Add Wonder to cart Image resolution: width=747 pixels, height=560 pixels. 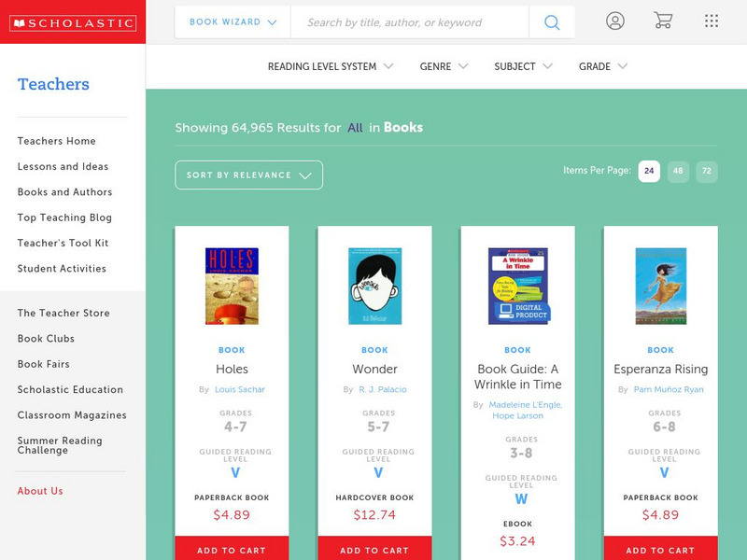click(x=375, y=549)
